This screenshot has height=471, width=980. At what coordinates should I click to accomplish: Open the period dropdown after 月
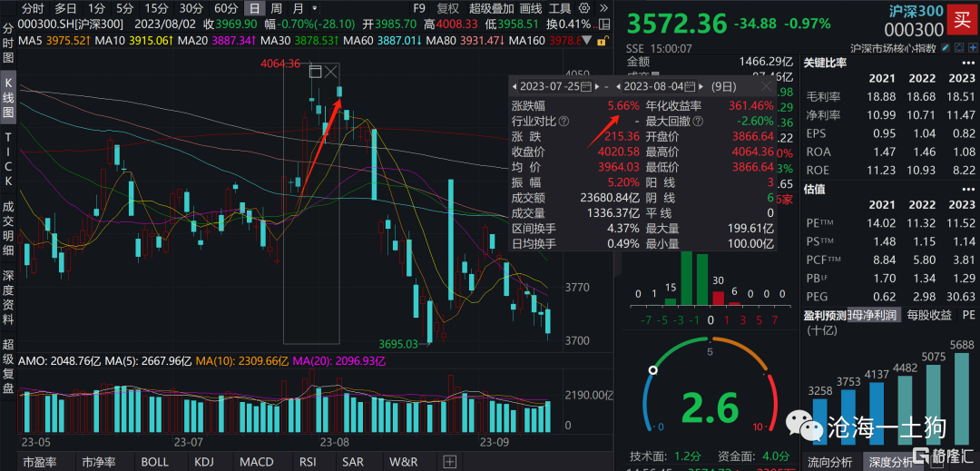[x=315, y=9]
